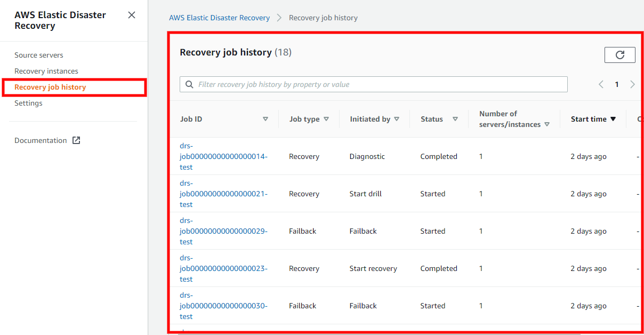Open job drs-job00000000000000014-test
Screen dimensions: 644x335
click(x=223, y=156)
